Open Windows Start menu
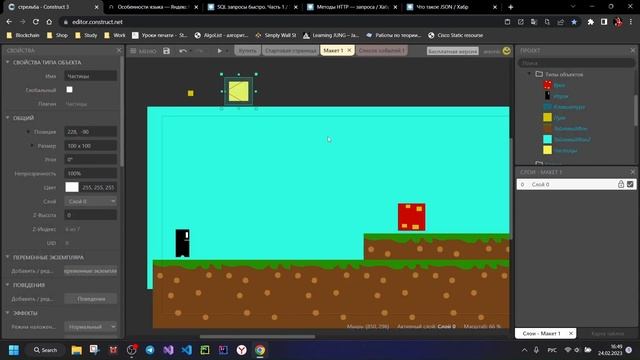This screenshot has width=640, height=360. pos(13,350)
